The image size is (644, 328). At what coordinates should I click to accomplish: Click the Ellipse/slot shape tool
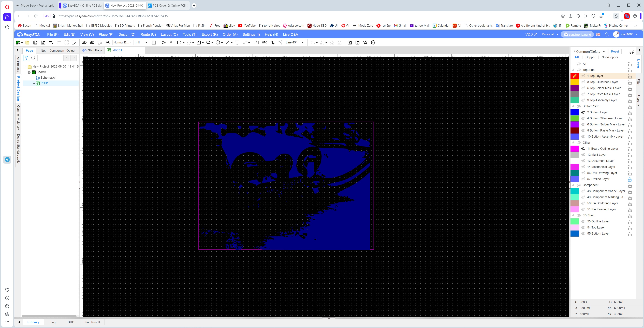208,43
